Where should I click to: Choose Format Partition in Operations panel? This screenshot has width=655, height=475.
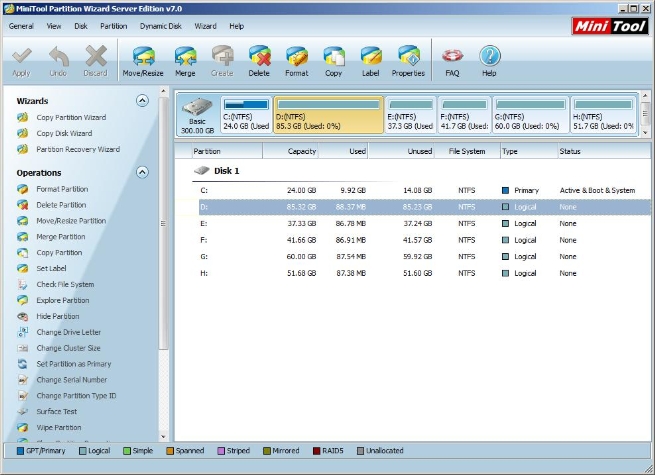(x=62, y=189)
